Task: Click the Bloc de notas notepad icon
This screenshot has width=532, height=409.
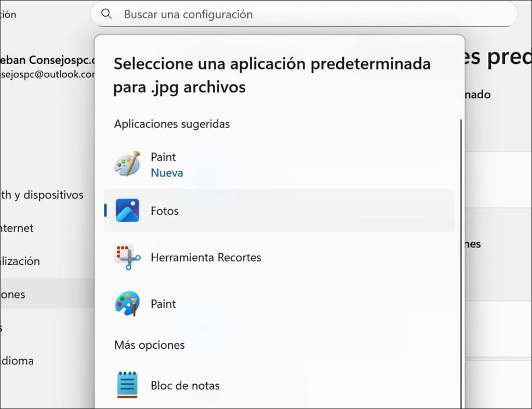Action: (127, 385)
